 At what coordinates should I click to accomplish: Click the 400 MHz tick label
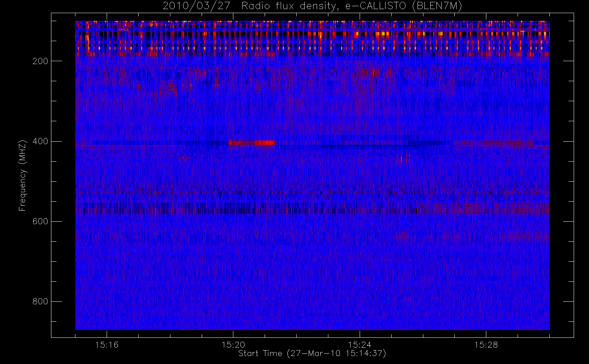40,141
